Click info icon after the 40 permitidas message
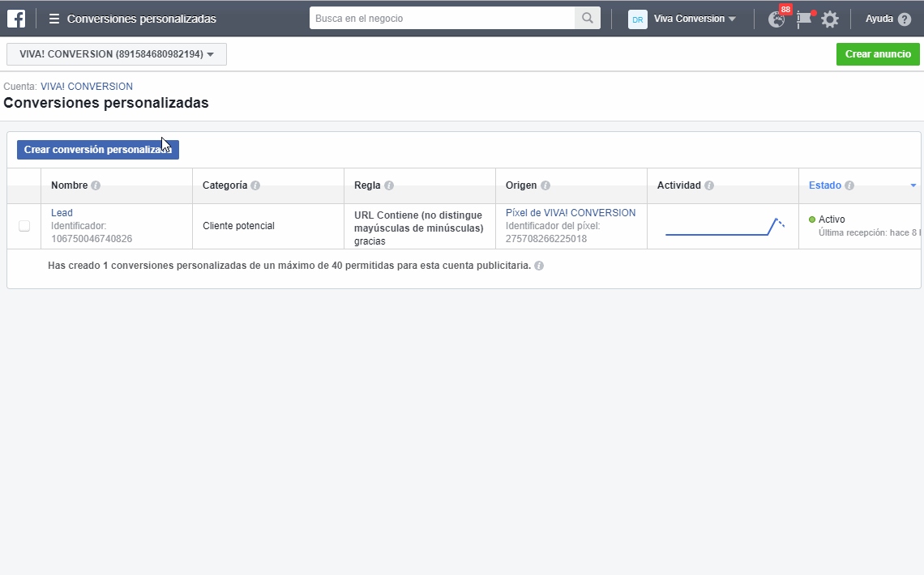Viewport: 924px width, 575px height. click(539, 266)
